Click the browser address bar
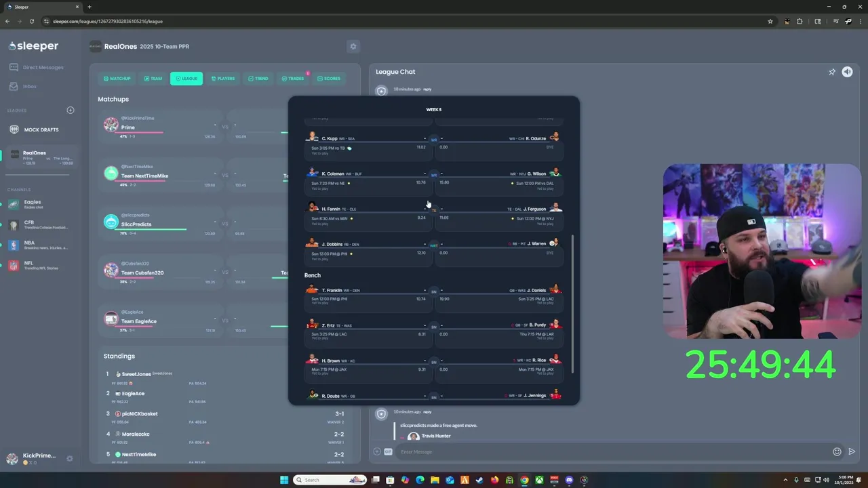Viewport: 868px width, 488px height. [407, 21]
